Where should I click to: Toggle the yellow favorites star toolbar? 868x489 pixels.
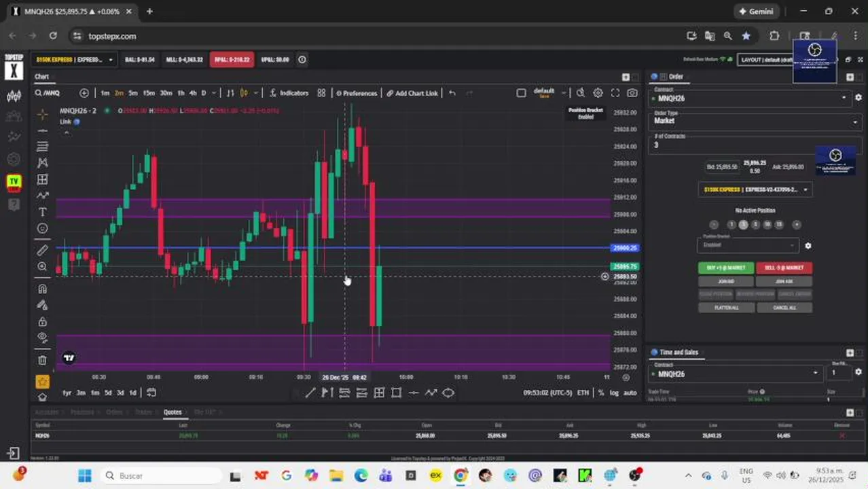[42, 382]
